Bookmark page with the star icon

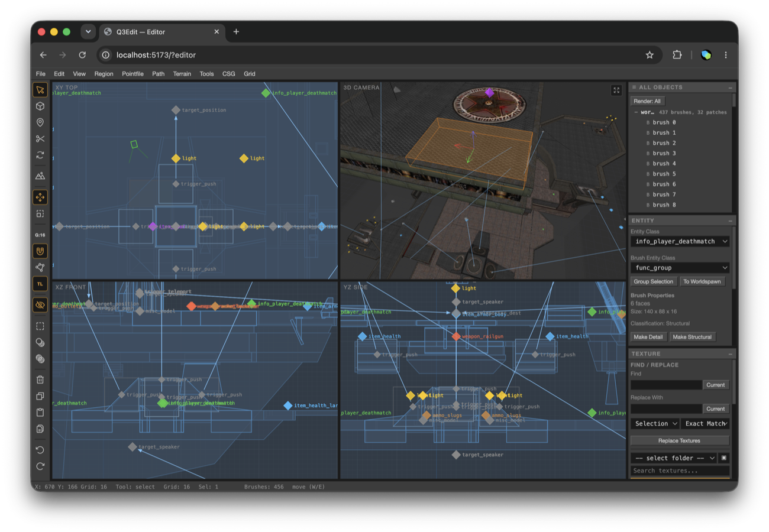pos(650,55)
